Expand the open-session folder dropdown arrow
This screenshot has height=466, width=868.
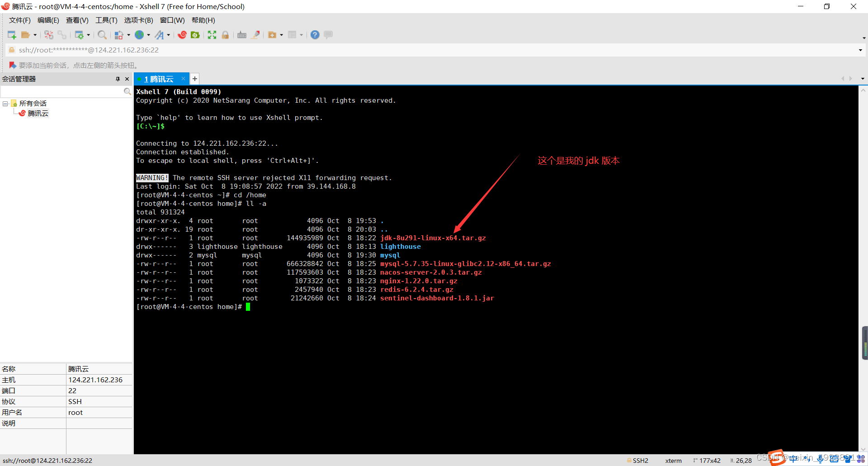pos(35,35)
